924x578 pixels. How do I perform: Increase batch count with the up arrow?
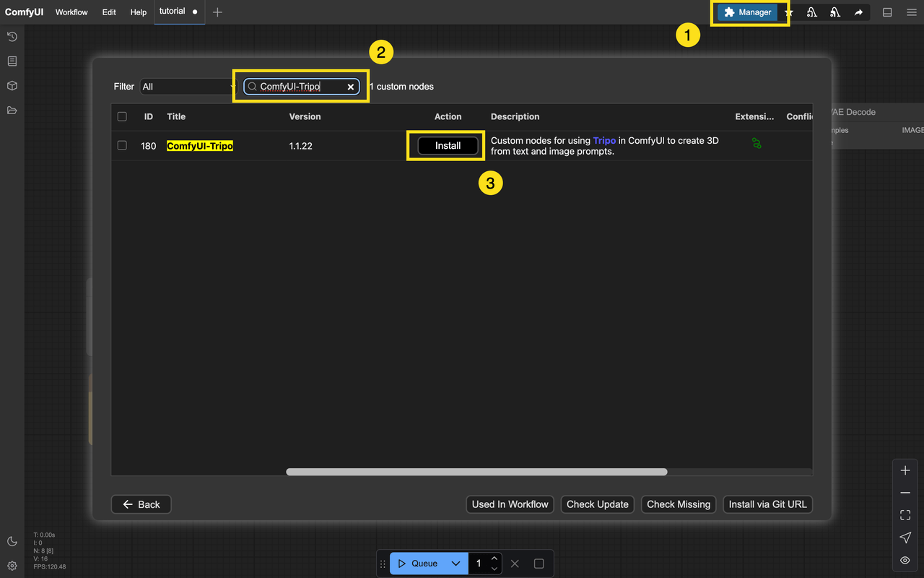click(494, 558)
